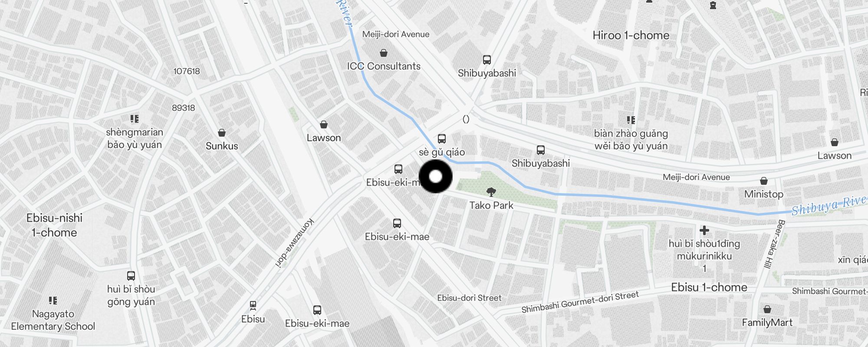Screen dimensions: 868x347
Task: Click the black location marker pin
Action: (435, 176)
